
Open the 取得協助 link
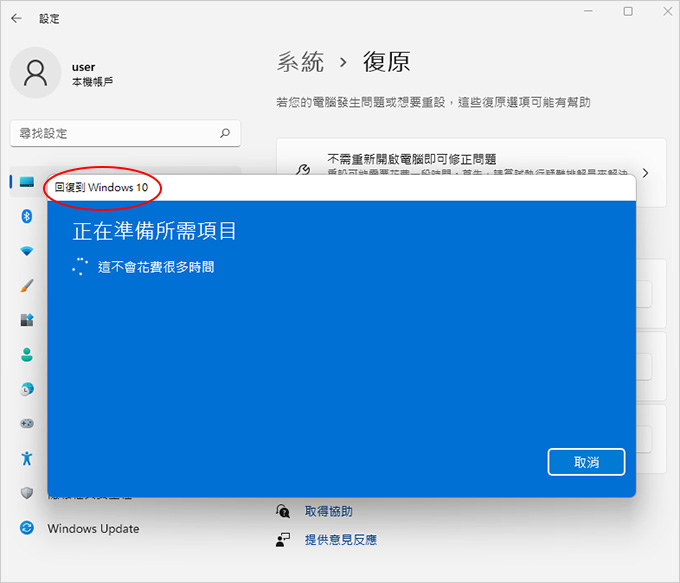pos(328,511)
